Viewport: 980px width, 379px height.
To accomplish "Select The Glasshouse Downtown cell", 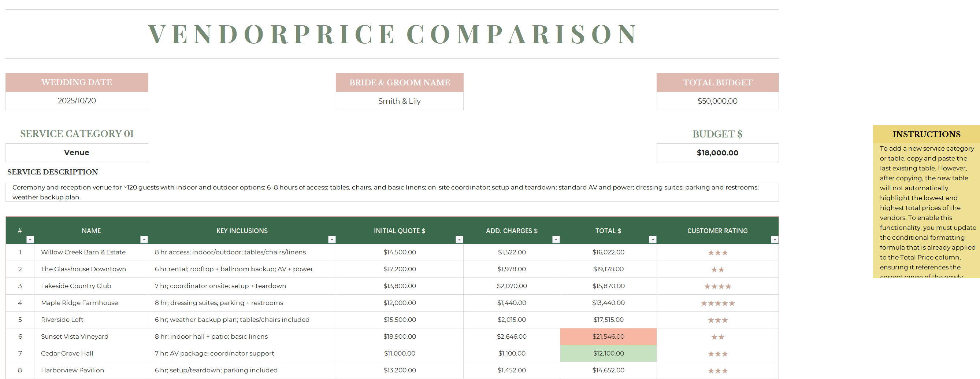I will [x=91, y=269].
